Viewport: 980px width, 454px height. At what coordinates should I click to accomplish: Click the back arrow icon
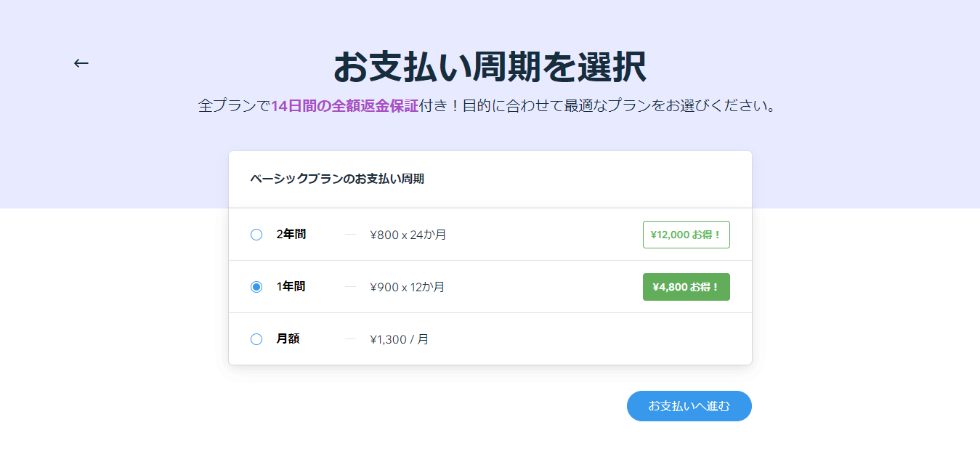pyautogui.click(x=81, y=63)
